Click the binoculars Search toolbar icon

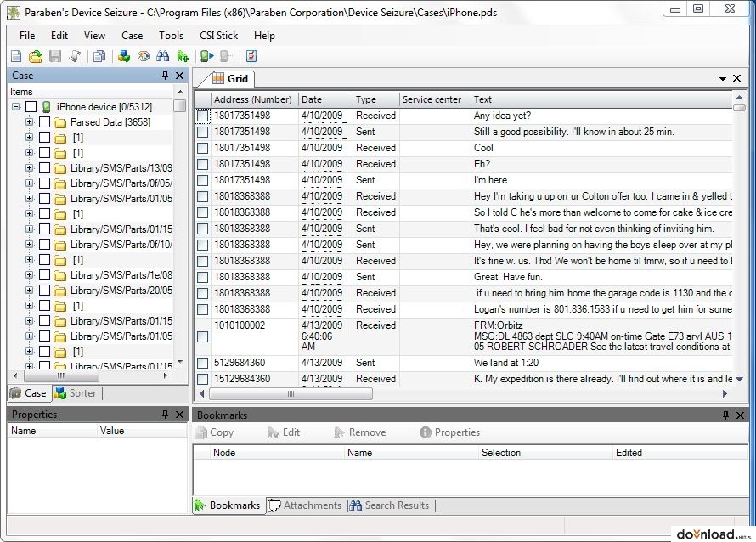[x=162, y=56]
